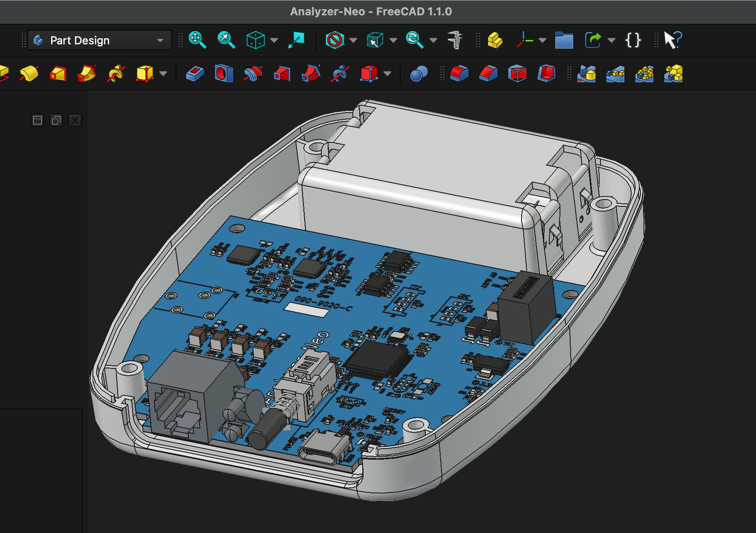The image size is (756, 533).
Task: Click the Fit All zoom icon
Action: [x=197, y=40]
